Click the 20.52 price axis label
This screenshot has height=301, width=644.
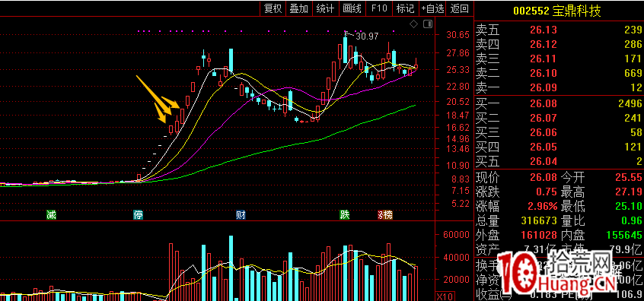458,102
